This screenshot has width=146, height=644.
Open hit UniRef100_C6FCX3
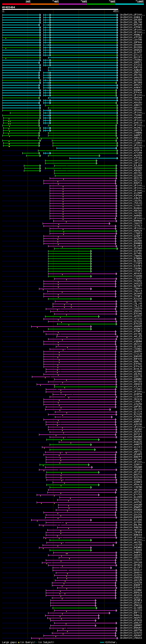pyautogui.click(x=131, y=161)
